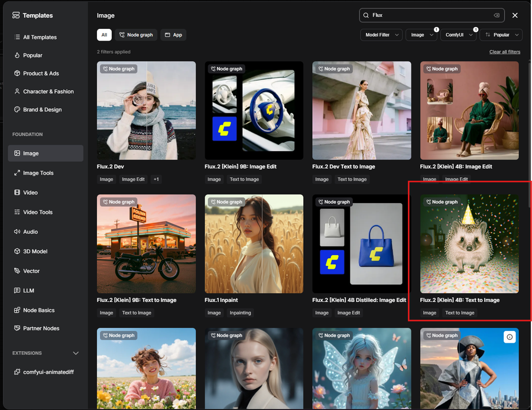The width and height of the screenshot is (532, 410).
Task: Switch to the All filter tab
Action: point(104,35)
